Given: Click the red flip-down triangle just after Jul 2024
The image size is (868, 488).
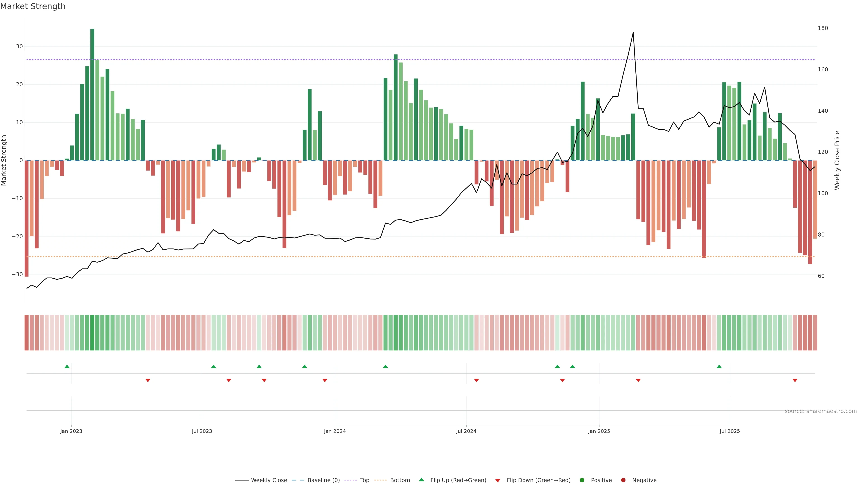Looking at the screenshot, I should [x=476, y=380].
